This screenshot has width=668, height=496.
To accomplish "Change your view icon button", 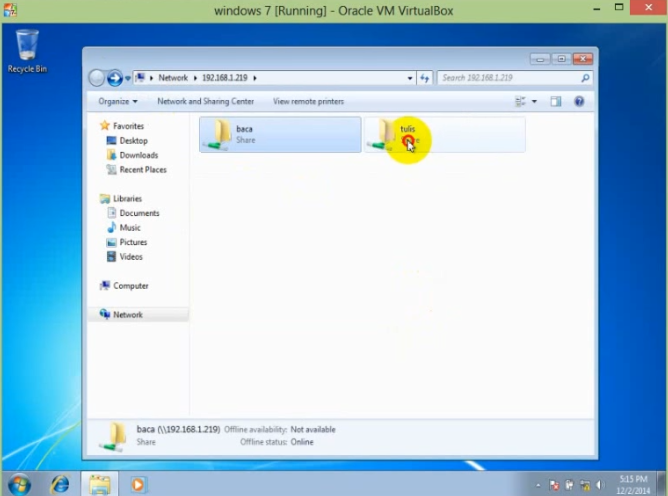I will point(520,101).
